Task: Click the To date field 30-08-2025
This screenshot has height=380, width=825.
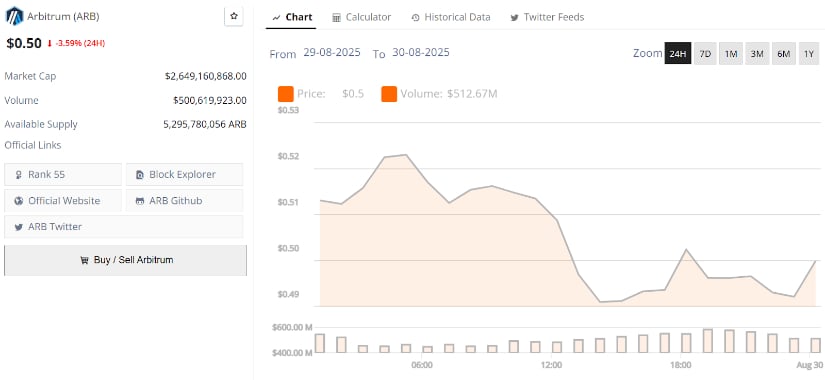Action: tap(421, 53)
